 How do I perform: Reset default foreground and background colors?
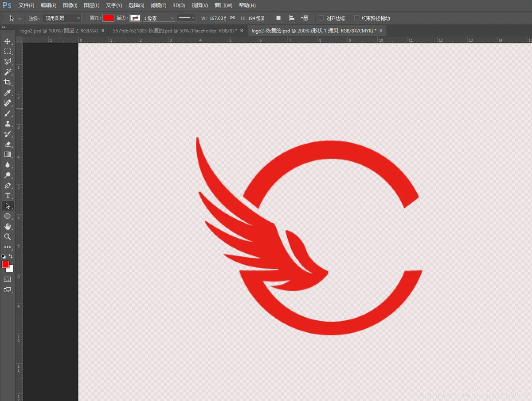tap(4, 256)
